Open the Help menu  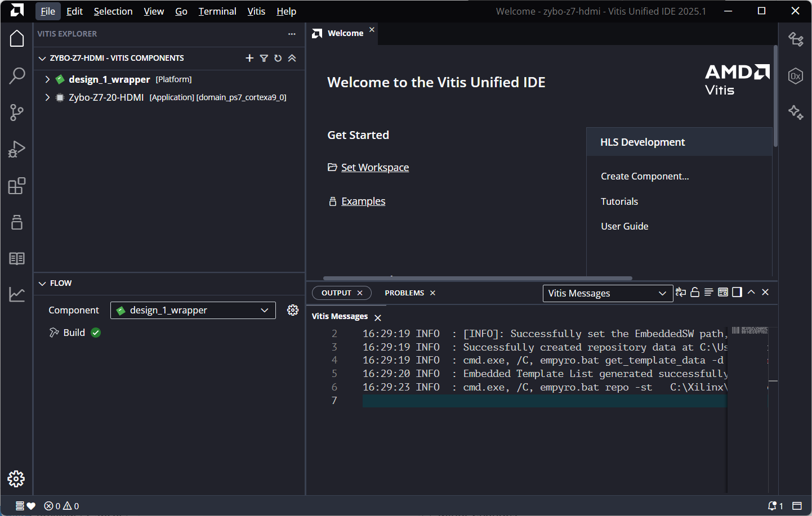pos(286,11)
